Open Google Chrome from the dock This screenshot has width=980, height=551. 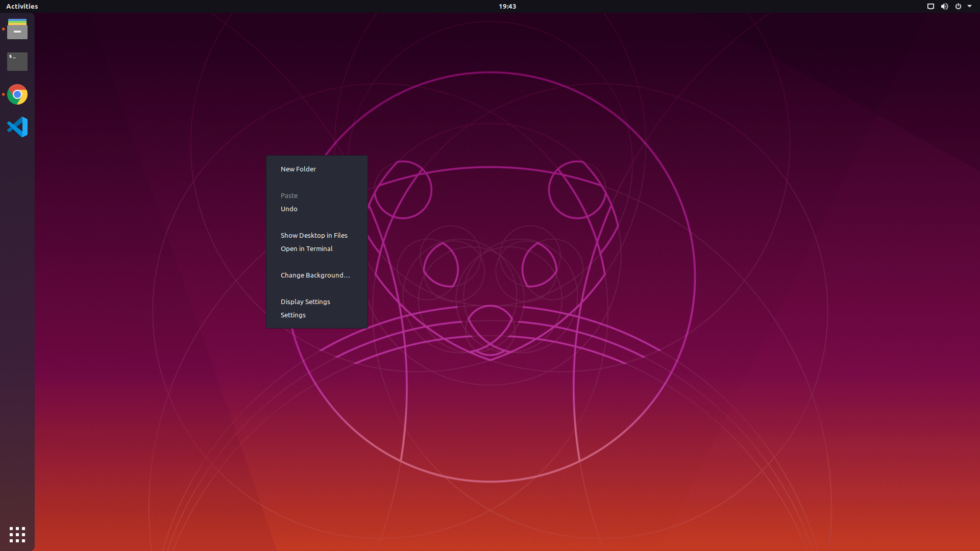click(x=17, y=94)
